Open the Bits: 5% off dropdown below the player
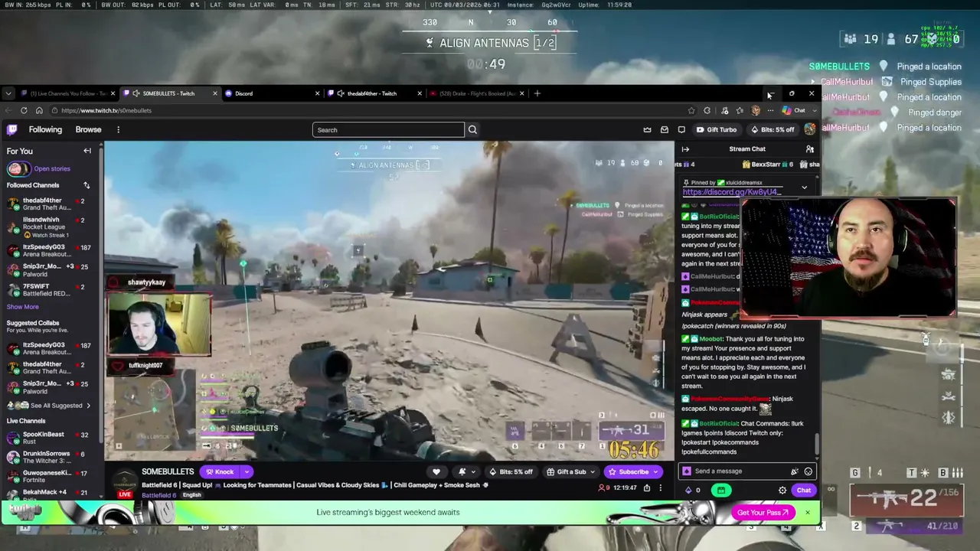Screen dimensions: 980x551 pyautogui.click(x=511, y=471)
